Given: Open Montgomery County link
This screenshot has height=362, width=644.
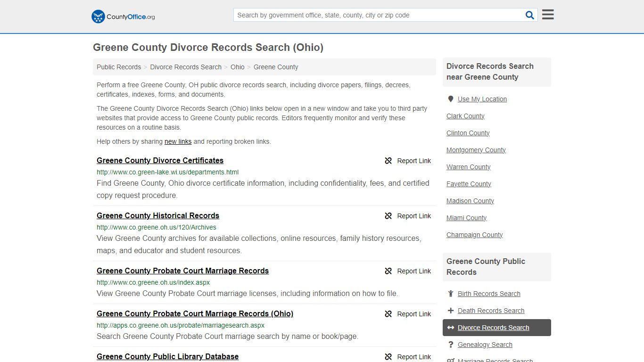Looking at the screenshot, I should click(x=476, y=150).
